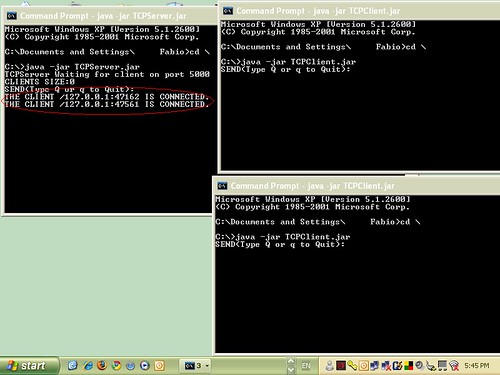
Task: Click SEND prompt in upper TCPClient window
Action: pos(286,69)
